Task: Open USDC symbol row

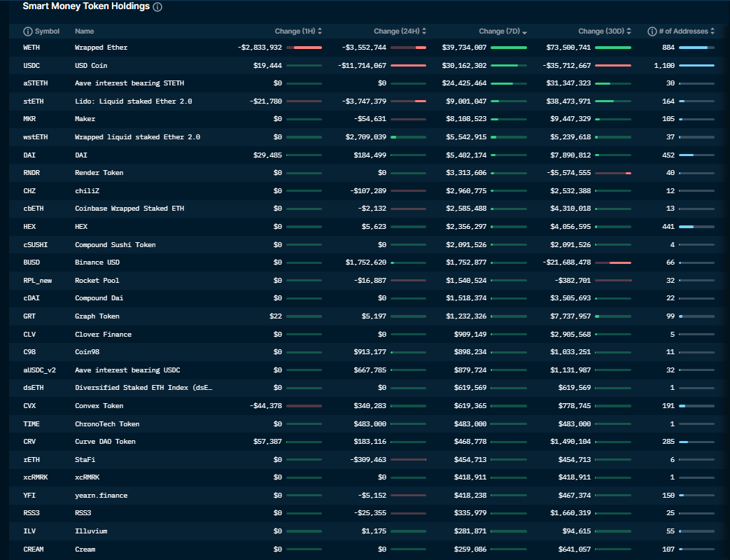Action: (x=31, y=66)
